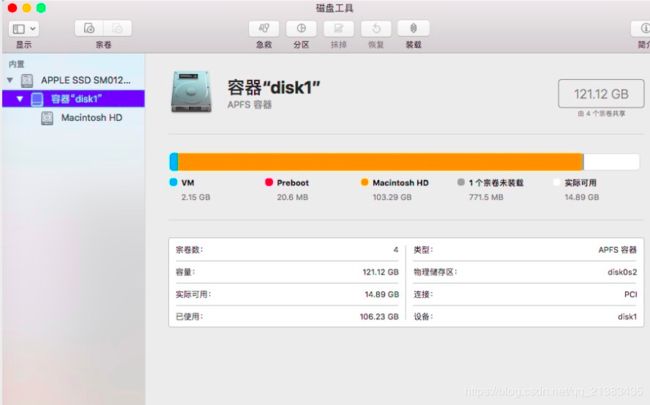Click the Macintosh HD sidebar drive icon
The width and height of the screenshot is (650, 405).
(x=47, y=118)
